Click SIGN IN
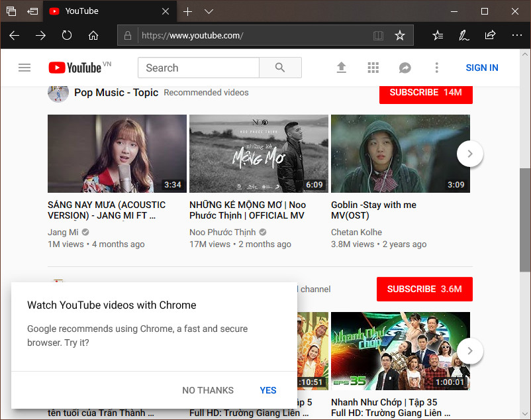The image size is (531, 420). coord(482,68)
